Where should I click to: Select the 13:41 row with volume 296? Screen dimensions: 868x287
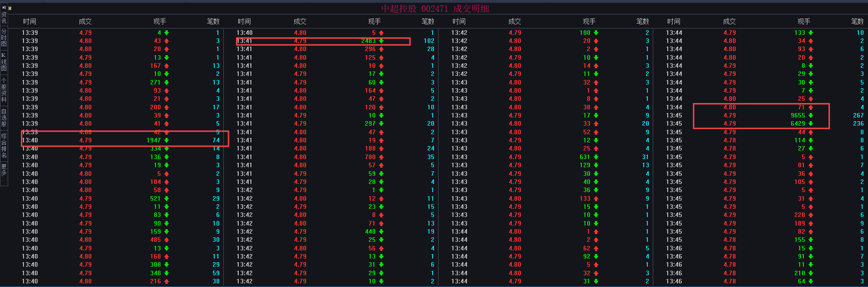335,49
